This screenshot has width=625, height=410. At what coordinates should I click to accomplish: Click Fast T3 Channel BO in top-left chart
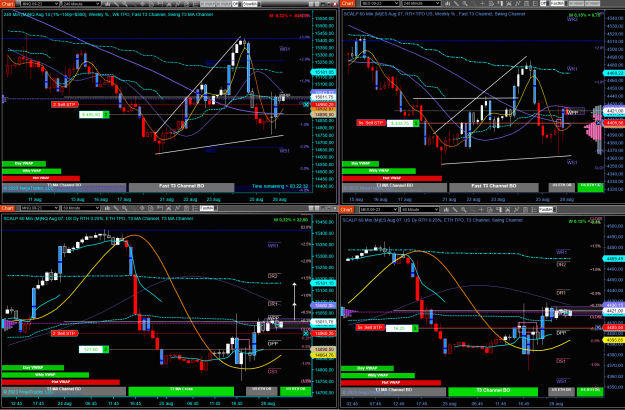[x=181, y=186]
